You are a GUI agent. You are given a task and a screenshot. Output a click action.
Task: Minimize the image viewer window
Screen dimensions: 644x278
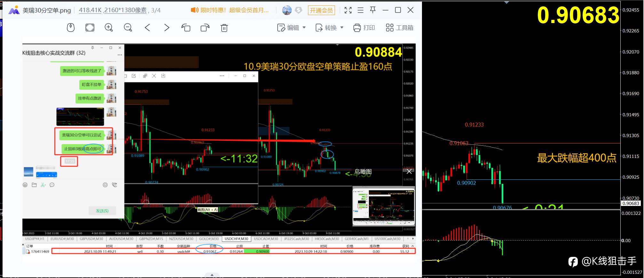click(x=386, y=10)
